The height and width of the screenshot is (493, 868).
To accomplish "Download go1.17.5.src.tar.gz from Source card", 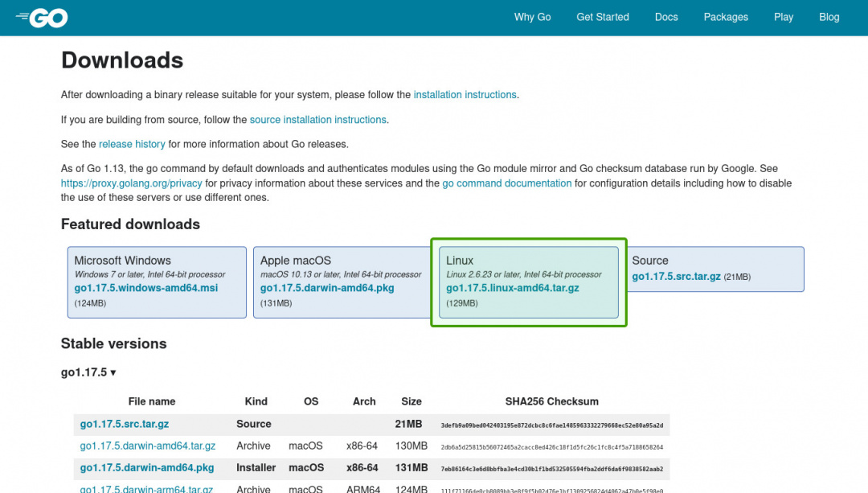I will click(677, 277).
